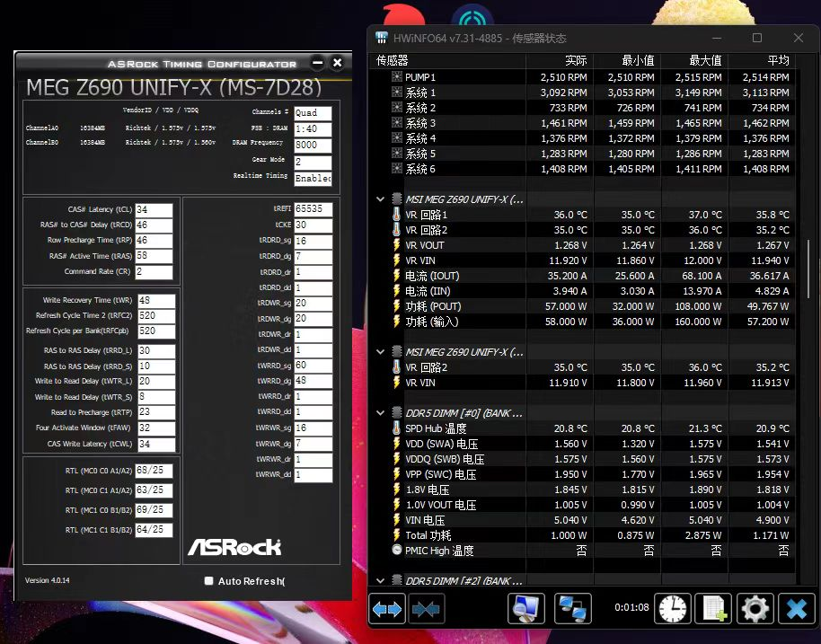Click the lightning icon beside VPP (SWC) 电压
This screenshot has height=644, width=821.
(397, 474)
